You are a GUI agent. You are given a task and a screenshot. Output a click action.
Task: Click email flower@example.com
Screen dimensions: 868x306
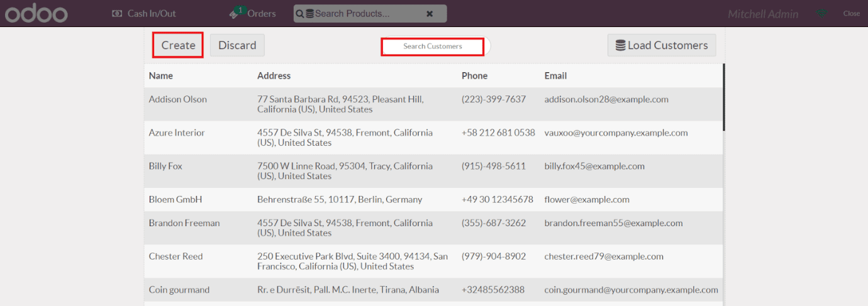tap(587, 199)
